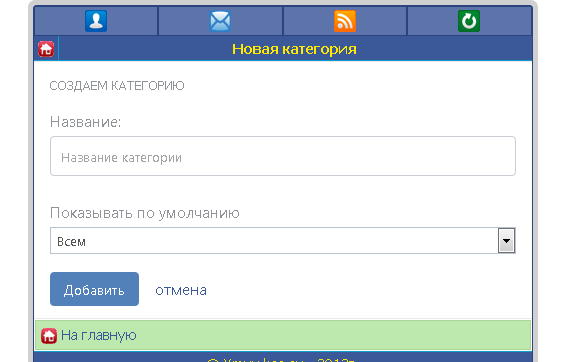The height and width of the screenshot is (362, 562).
Task: Click the Добавить button
Action: click(94, 289)
